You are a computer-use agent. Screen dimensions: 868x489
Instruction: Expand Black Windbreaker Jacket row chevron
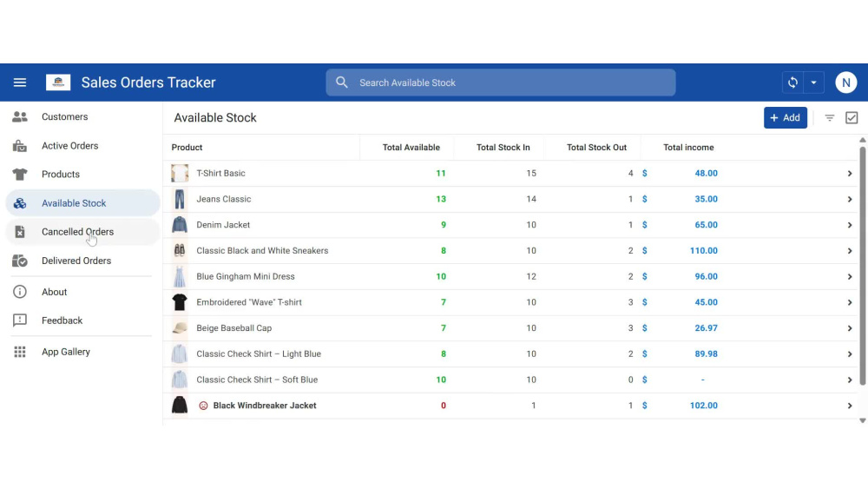tap(849, 406)
